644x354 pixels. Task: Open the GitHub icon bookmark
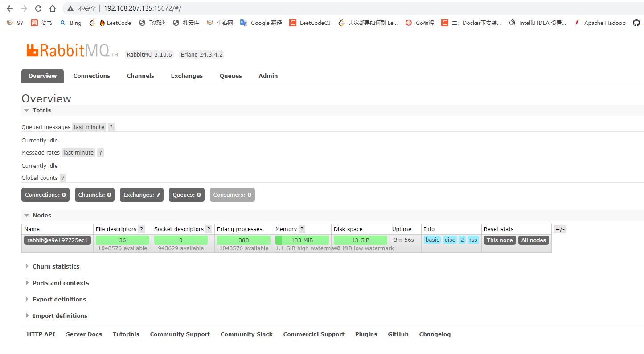(636, 23)
